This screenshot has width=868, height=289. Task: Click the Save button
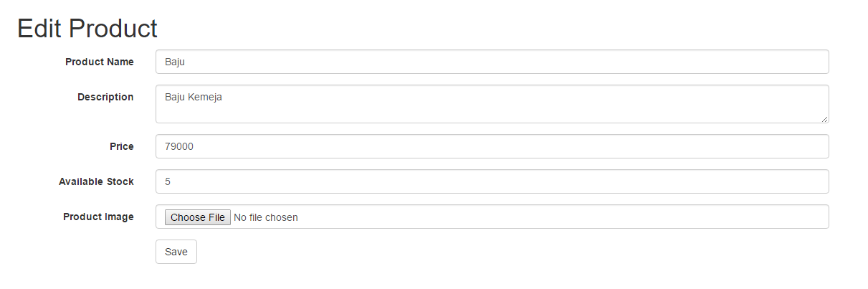click(176, 252)
